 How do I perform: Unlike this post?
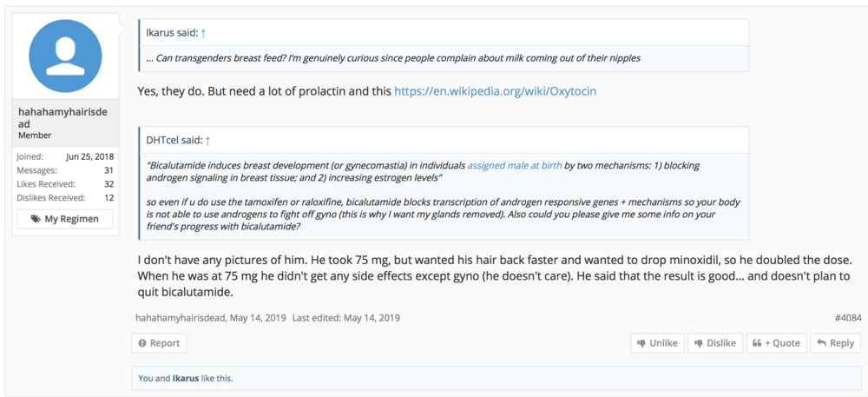click(x=657, y=343)
